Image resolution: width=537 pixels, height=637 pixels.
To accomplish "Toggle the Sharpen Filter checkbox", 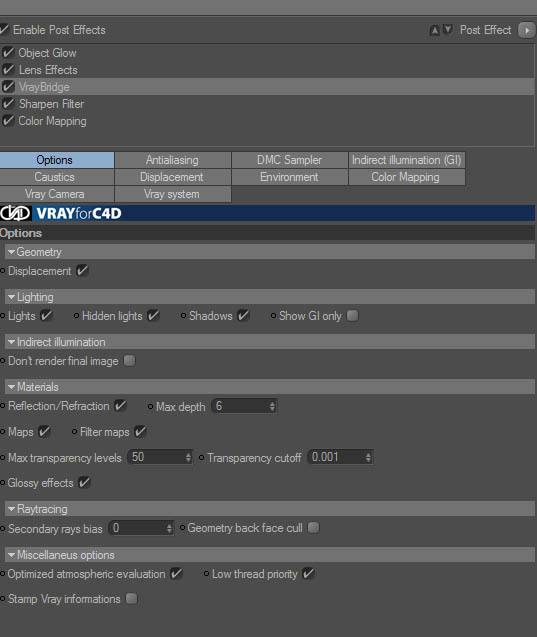I will [x=8, y=104].
